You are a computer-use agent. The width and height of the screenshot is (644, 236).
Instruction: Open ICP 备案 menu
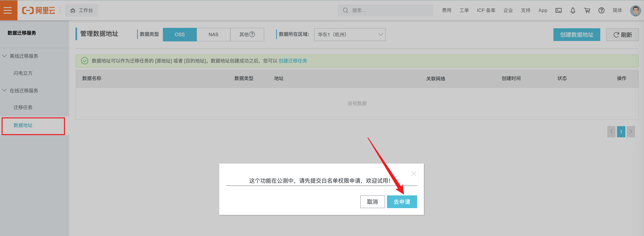point(486,10)
